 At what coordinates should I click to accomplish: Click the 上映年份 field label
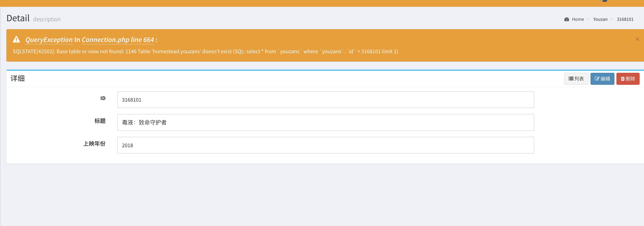click(94, 144)
